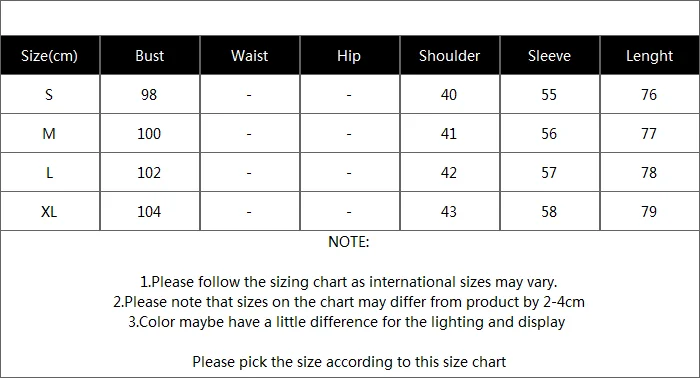Click the M size row label
The image size is (700, 378).
click(x=50, y=133)
